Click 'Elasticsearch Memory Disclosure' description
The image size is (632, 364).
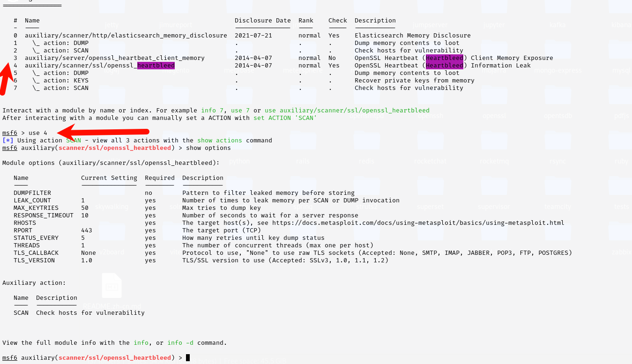413,36
